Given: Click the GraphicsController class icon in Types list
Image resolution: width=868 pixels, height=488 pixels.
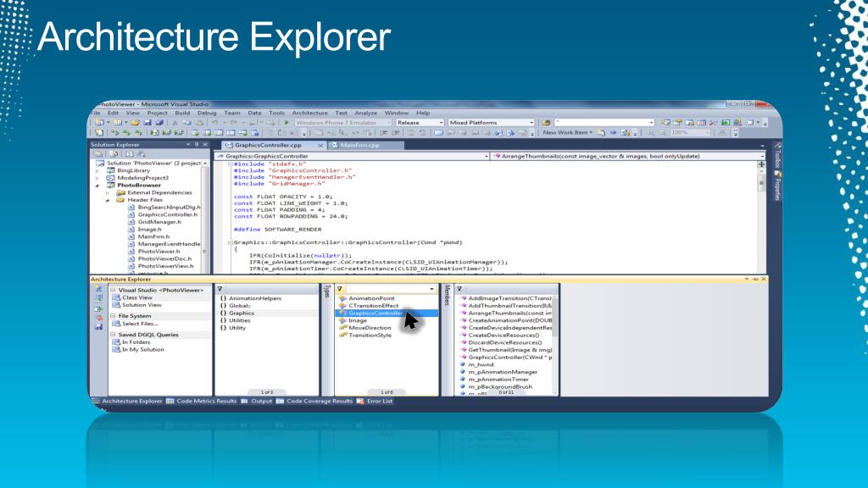Looking at the screenshot, I should click(342, 313).
